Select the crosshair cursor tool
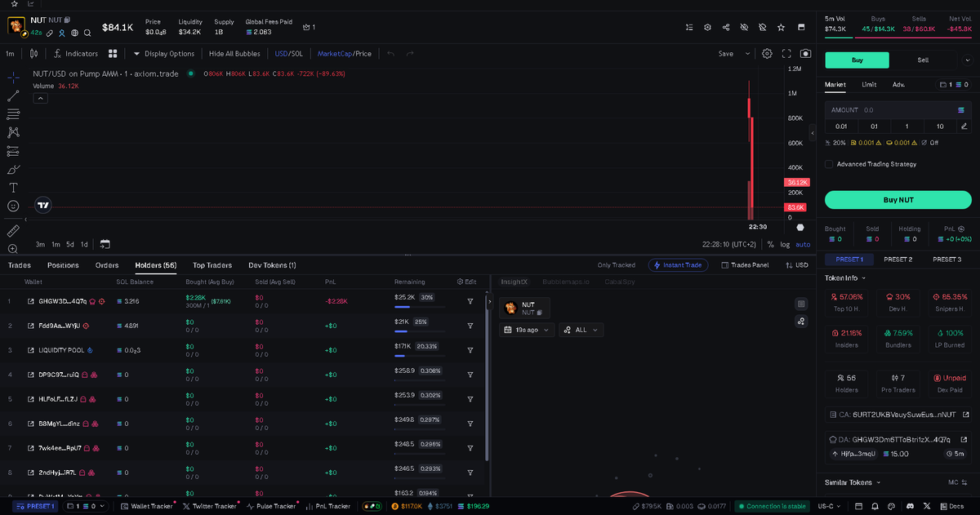This screenshot has height=515, width=980. tap(13, 78)
